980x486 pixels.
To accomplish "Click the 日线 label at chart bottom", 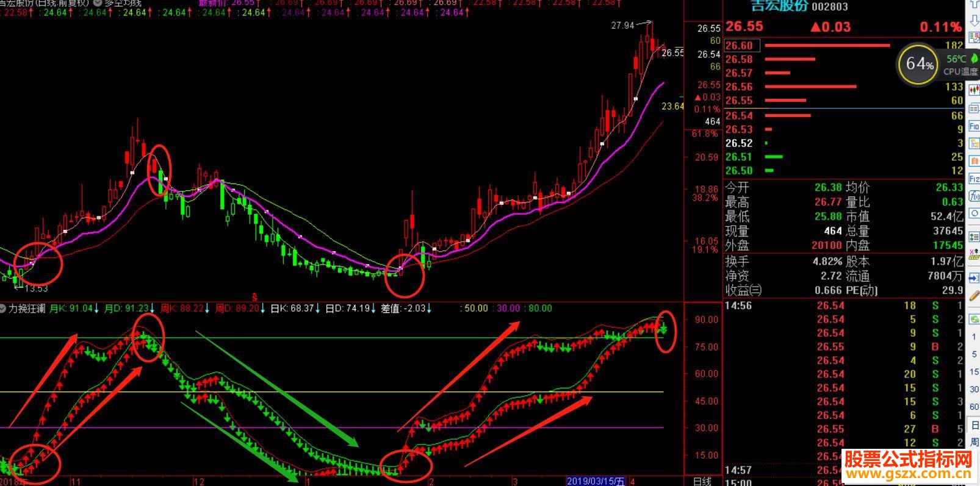I will (x=703, y=481).
